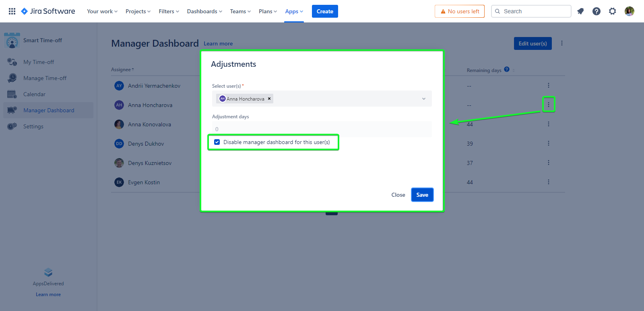Viewport: 644px width, 311px height.
Task: Click the Create button
Action: click(x=324, y=11)
